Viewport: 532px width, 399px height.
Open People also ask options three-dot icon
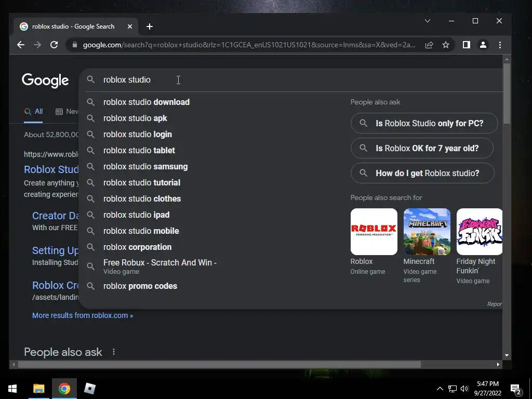(x=114, y=352)
